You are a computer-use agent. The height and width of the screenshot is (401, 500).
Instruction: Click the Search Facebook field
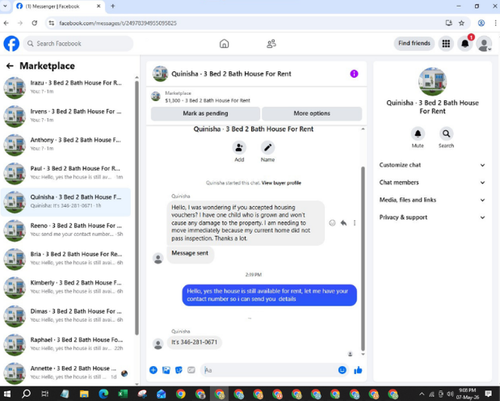point(78,44)
